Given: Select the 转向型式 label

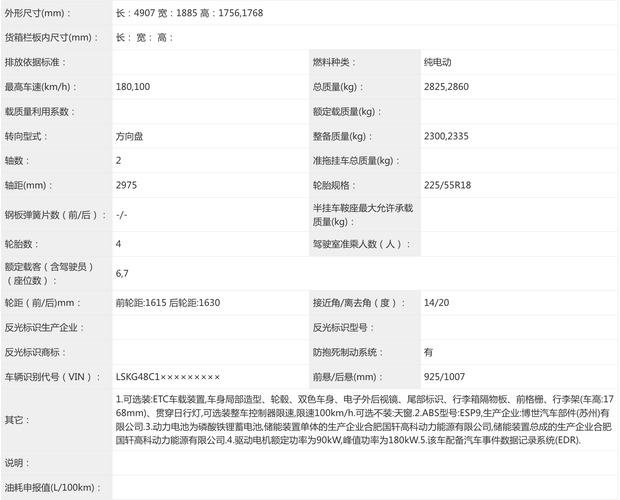Looking at the screenshot, I should [x=26, y=136].
